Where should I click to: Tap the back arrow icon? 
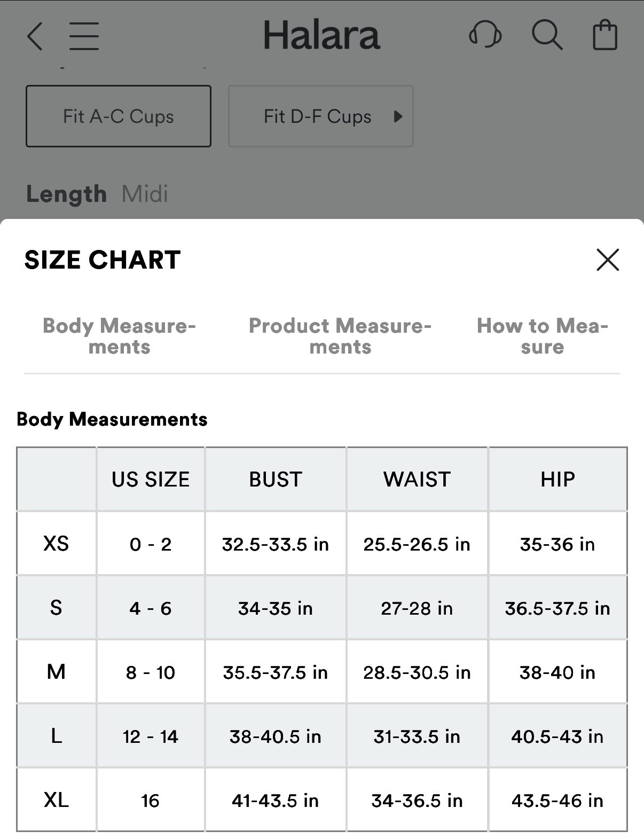click(35, 36)
